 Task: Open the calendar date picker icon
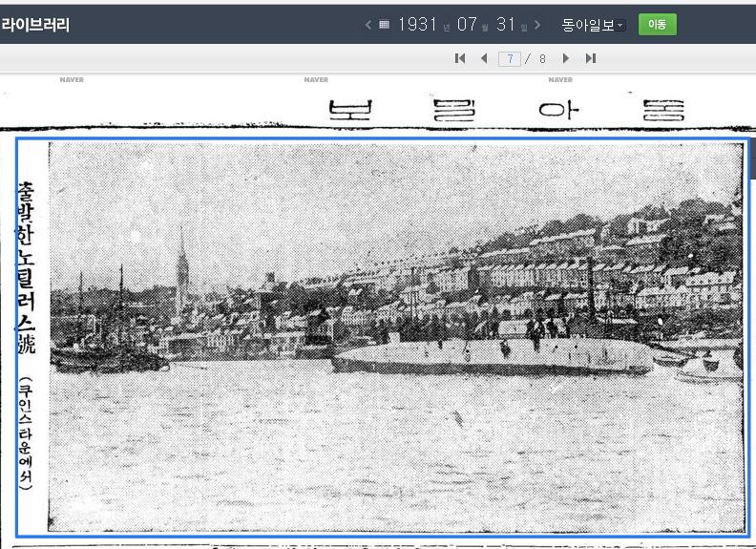click(x=384, y=25)
